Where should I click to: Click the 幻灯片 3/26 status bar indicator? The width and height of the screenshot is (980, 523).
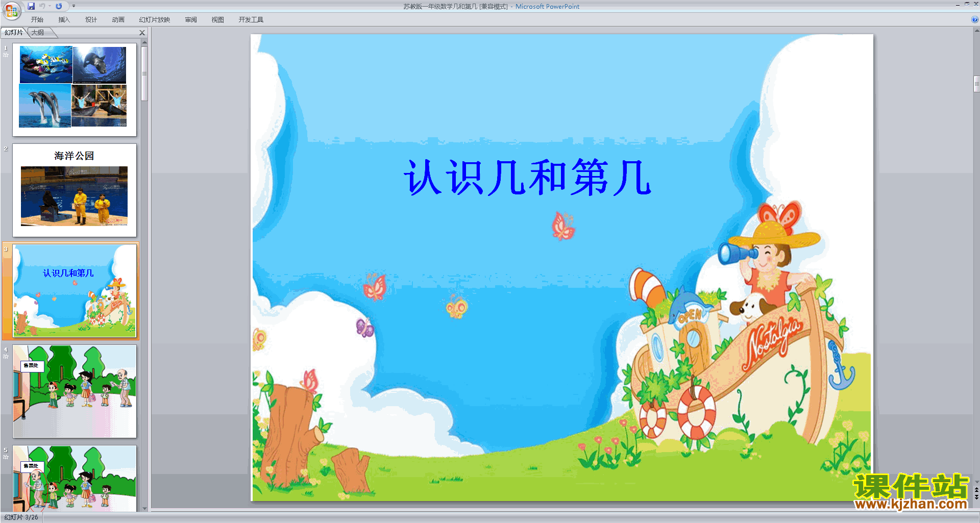coord(21,517)
